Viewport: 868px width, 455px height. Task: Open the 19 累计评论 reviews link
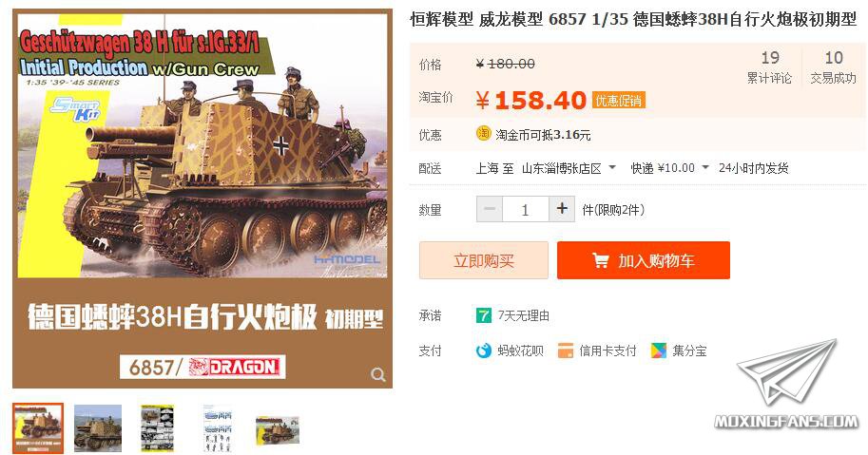click(x=769, y=66)
